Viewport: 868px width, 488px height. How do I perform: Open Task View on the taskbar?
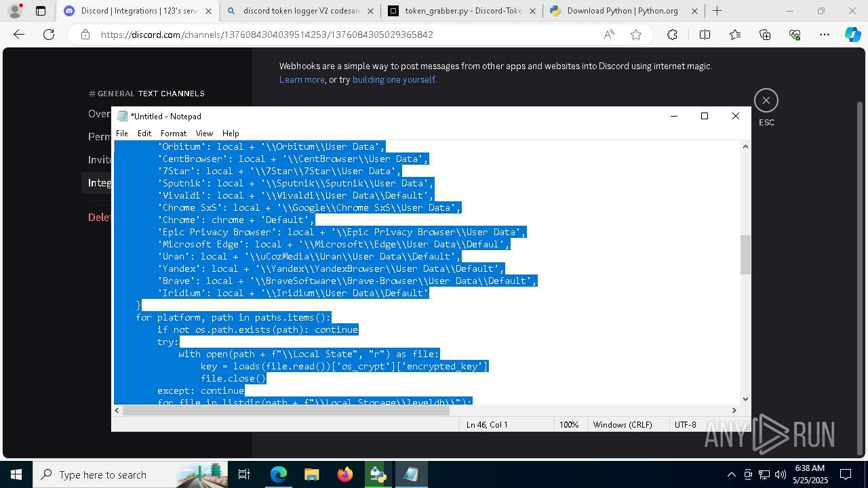(x=244, y=474)
